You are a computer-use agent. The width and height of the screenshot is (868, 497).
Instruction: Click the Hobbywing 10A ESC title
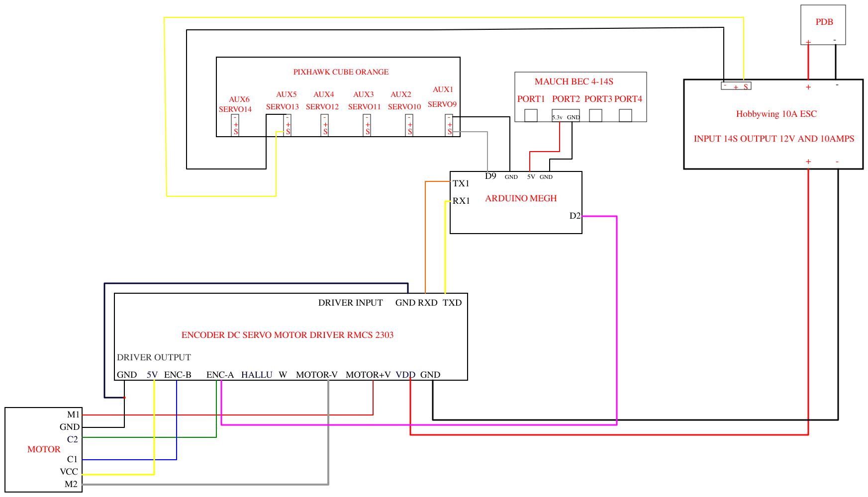pos(776,114)
